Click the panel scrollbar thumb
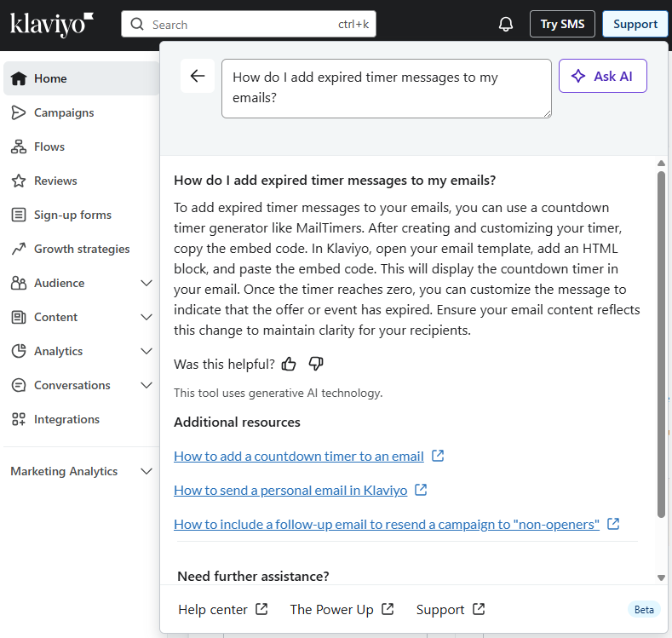The width and height of the screenshot is (672, 638). coord(661,345)
